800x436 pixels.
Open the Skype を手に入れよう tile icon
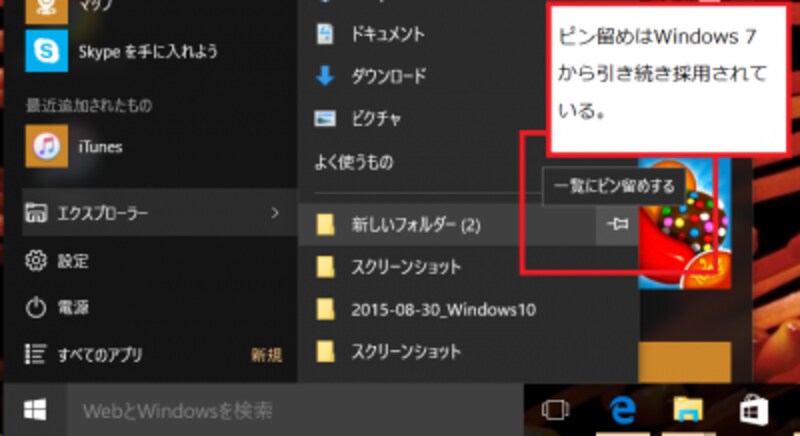click(x=46, y=50)
